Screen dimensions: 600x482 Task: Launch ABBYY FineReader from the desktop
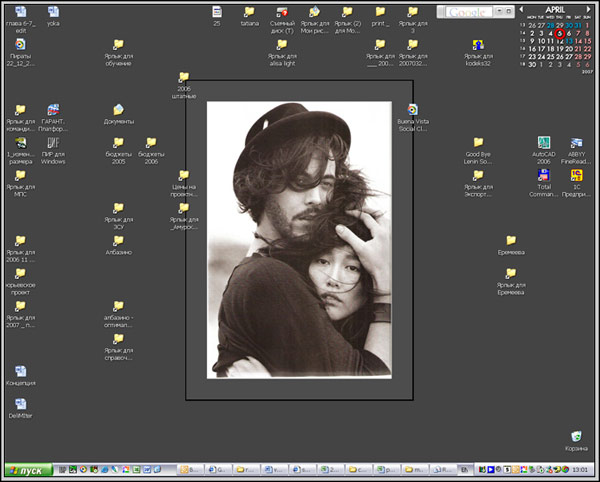pyautogui.click(x=576, y=143)
